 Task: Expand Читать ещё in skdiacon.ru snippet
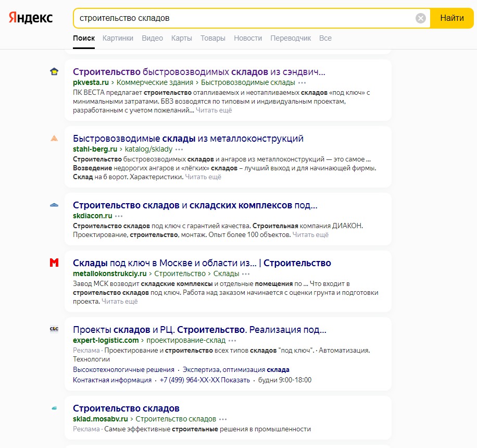310,234
